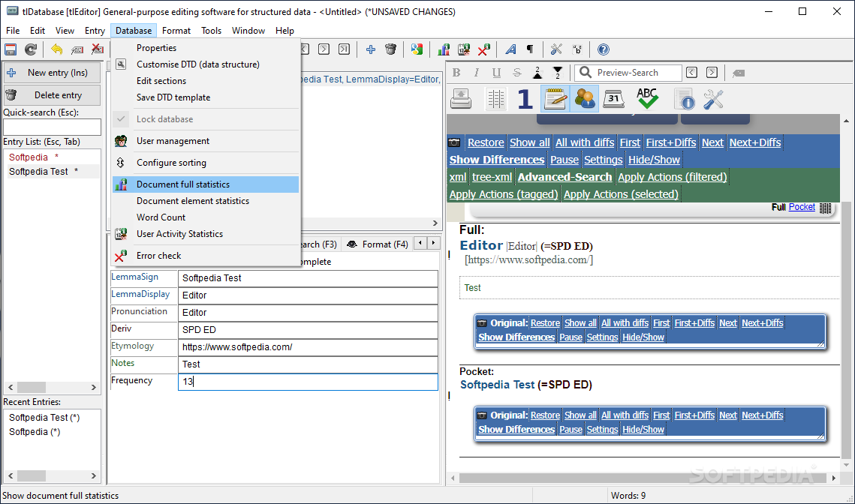Select Word Count menu entry
Viewport: 855px width, 504px height.
click(x=206, y=217)
